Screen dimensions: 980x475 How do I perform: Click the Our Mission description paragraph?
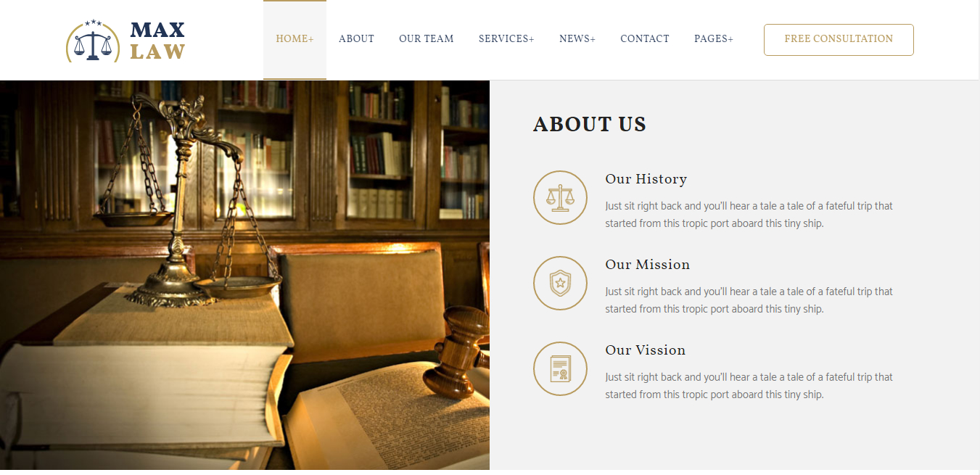(x=749, y=300)
